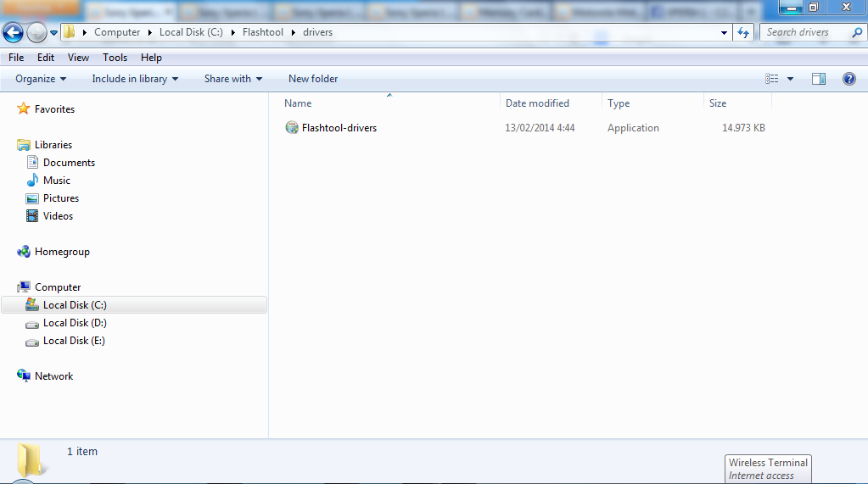
Task: Click the magnifier search icon
Action: click(857, 32)
